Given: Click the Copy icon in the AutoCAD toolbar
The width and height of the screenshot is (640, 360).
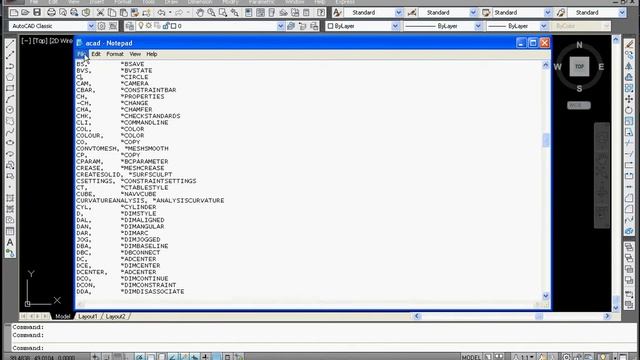Looking at the screenshot, I should point(111,13).
